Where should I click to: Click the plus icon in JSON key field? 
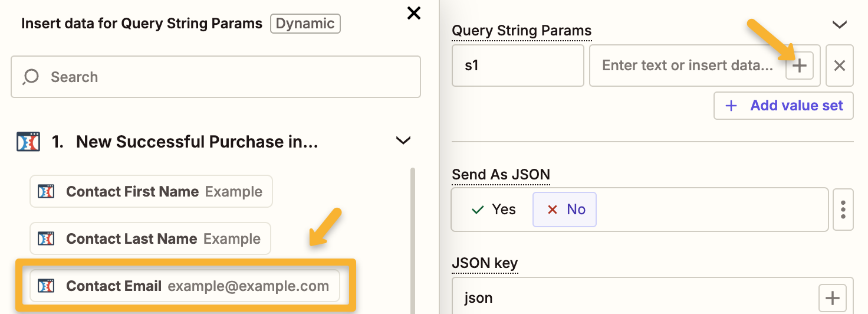click(832, 299)
